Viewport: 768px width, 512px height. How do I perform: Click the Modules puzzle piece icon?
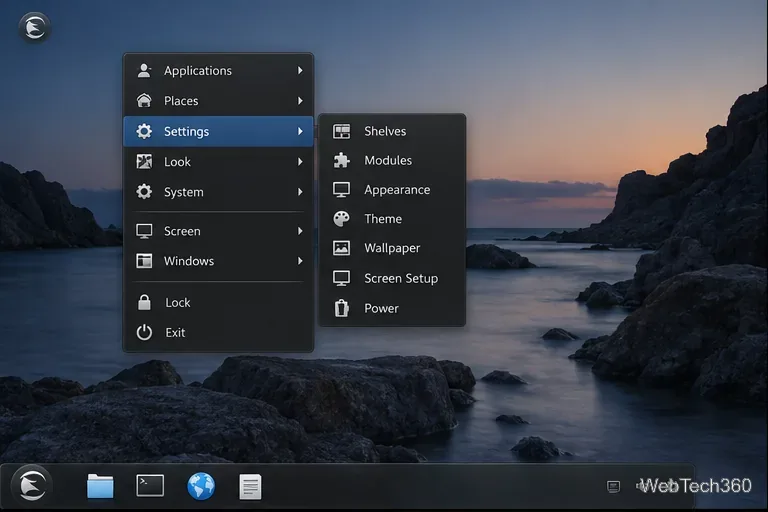tap(341, 160)
